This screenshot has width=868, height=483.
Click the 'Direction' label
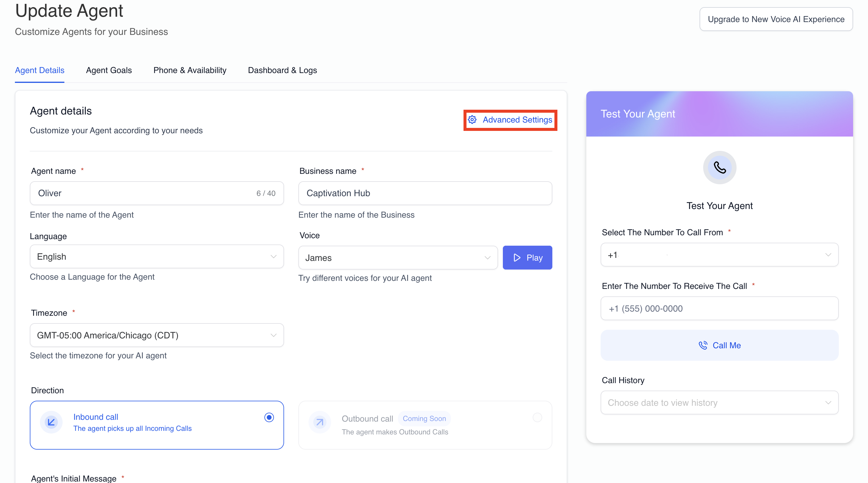pyautogui.click(x=47, y=390)
